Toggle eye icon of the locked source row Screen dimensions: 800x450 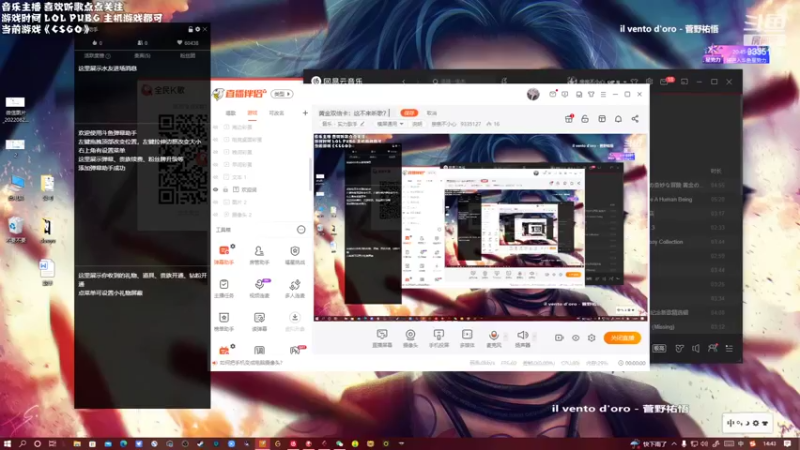216,189
